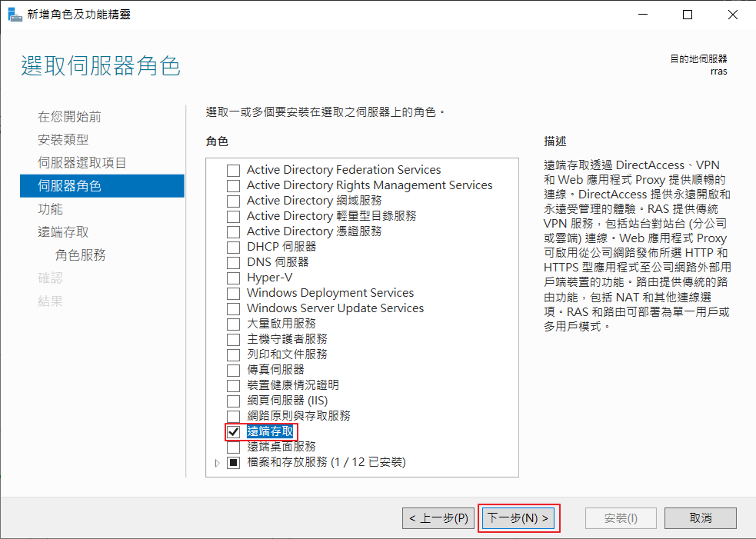
Task: Go to 安裝類型 wizard step
Action: pos(63,140)
